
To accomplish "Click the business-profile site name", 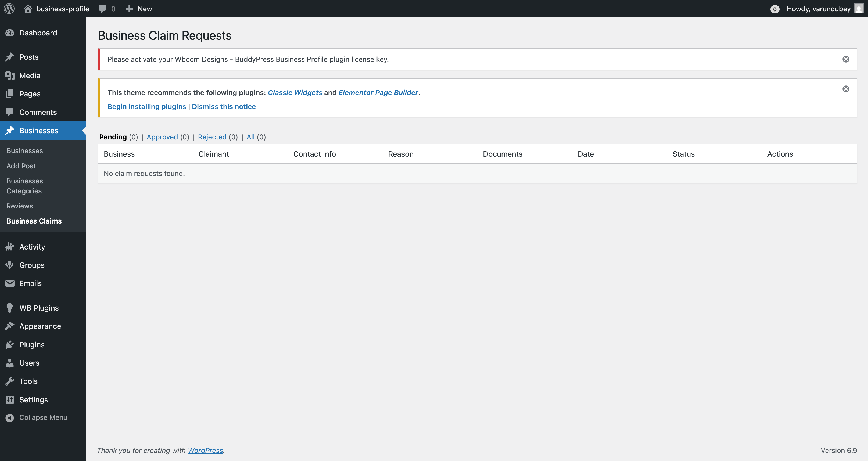I will [x=63, y=9].
